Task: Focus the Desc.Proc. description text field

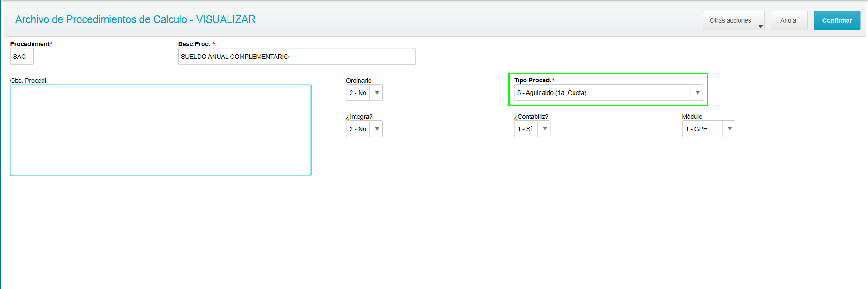Action: click(x=296, y=57)
